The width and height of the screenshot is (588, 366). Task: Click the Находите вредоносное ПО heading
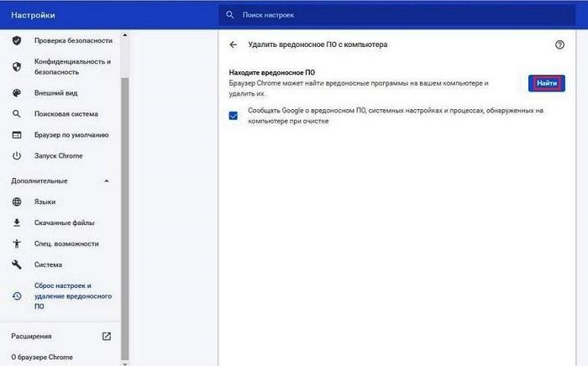pos(272,73)
